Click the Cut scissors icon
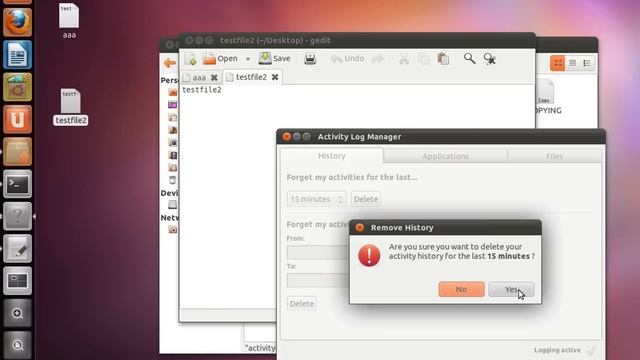640x360 pixels. pyautogui.click(x=404, y=59)
